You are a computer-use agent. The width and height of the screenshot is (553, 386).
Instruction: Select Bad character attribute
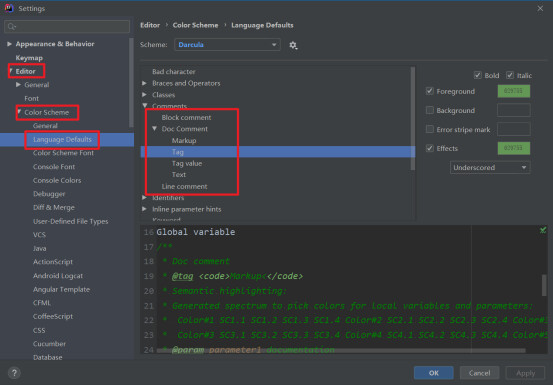click(x=174, y=72)
